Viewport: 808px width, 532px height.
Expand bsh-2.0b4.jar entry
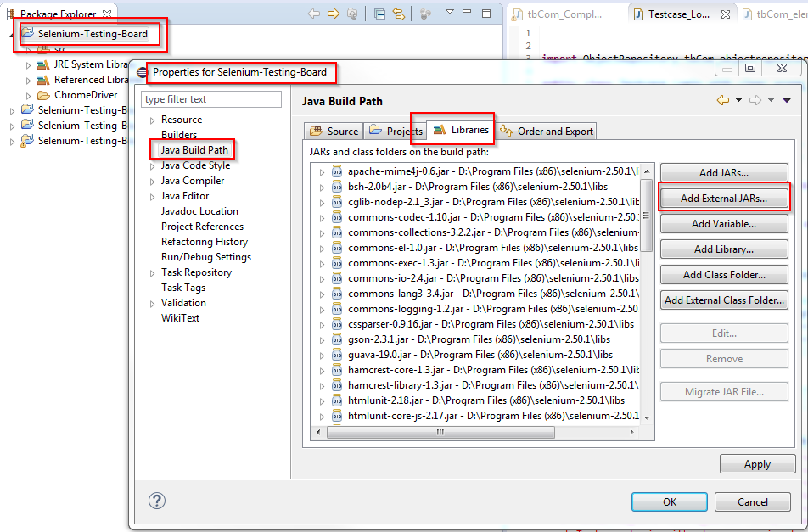322,188
